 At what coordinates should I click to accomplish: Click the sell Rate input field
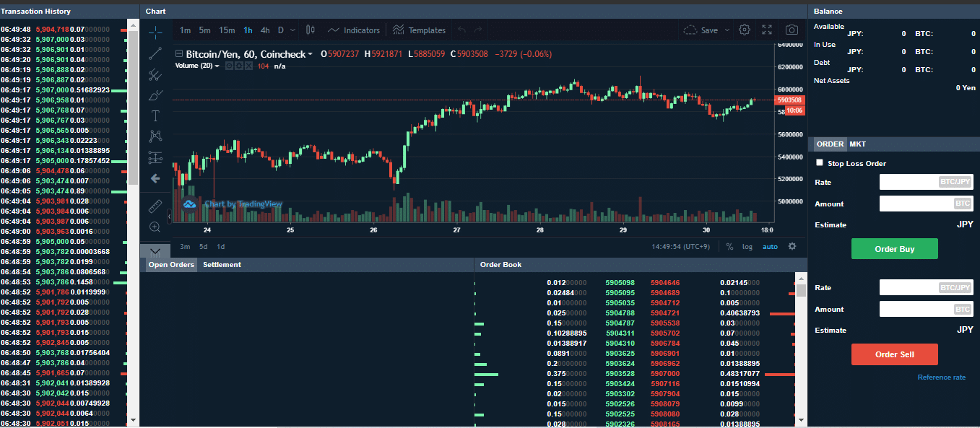[x=927, y=287]
